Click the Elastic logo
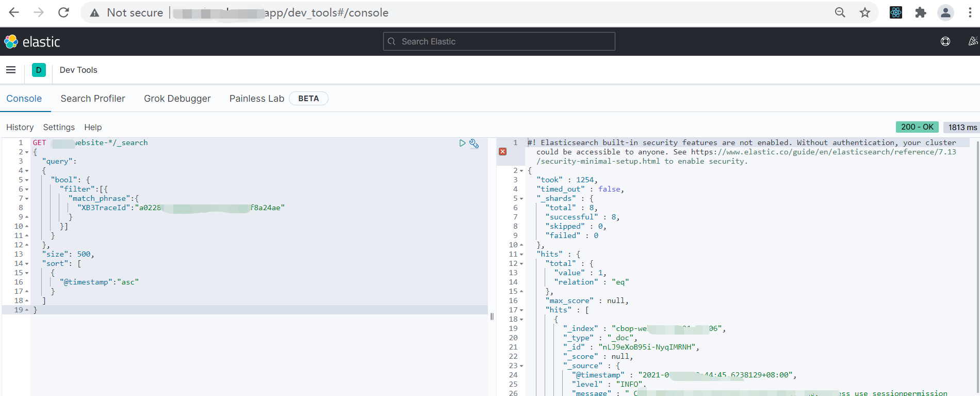The width and height of the screenshot is (980, 396). 32,41
